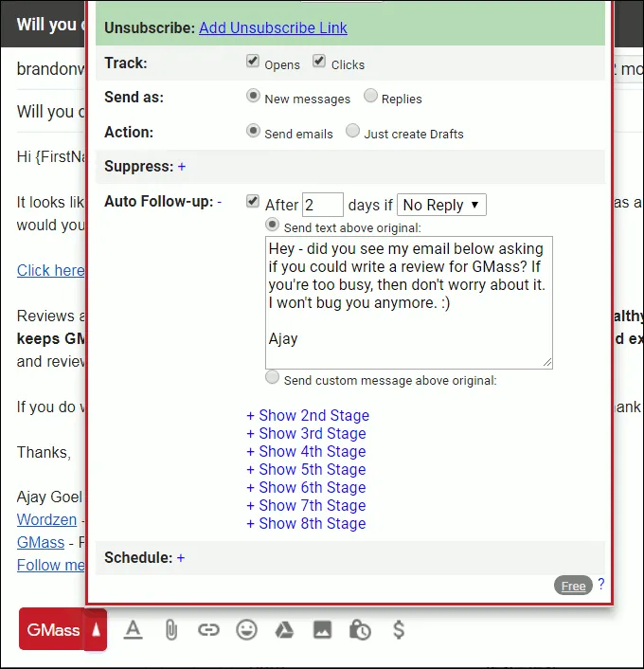Viewport: 644px width, 669px height.
Task: Click the textarea resize handle corner
Action: pyautogui.click(x=547, y=364)
